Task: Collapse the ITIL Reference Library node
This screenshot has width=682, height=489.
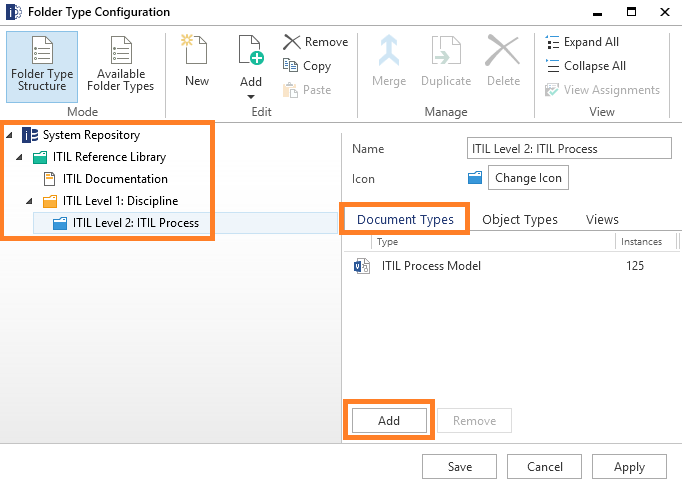Action: click(x=19, y=157)
